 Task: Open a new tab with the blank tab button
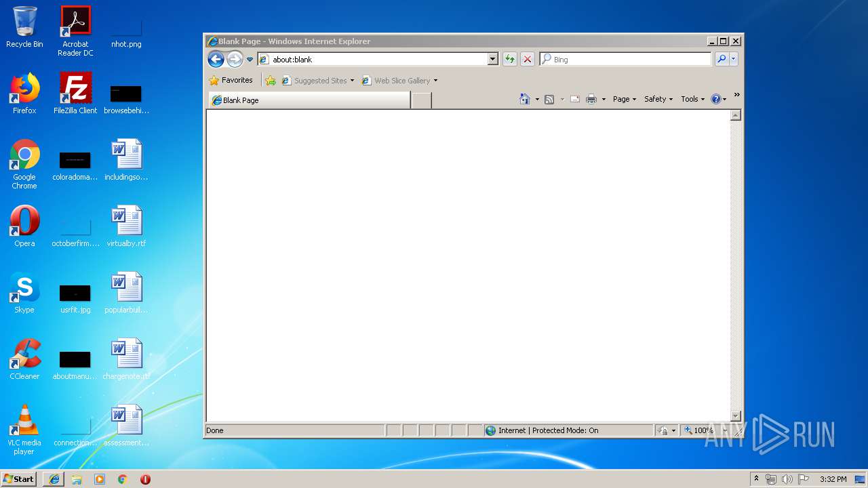[422, 100]
